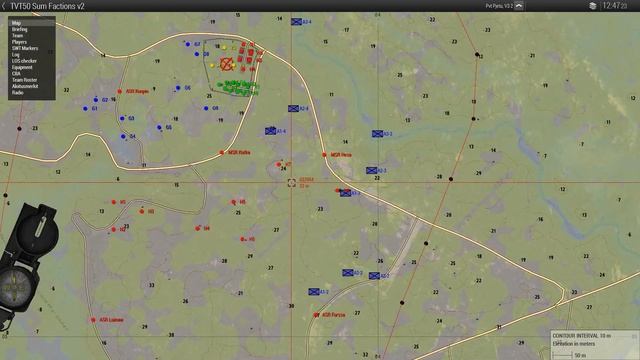This screenshot has width=640, height=360.
Task: Click the red crossed-circle objective marker
Action: click(x=226, y=64)
